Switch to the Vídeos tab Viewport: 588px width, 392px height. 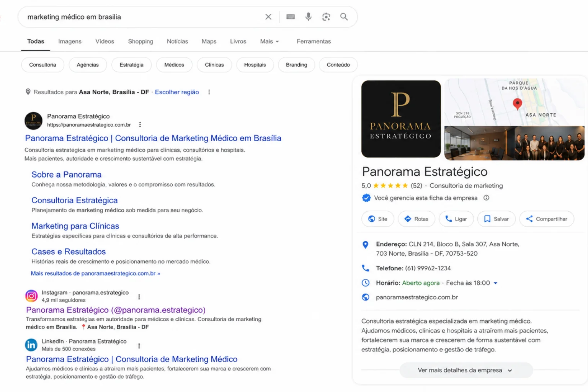point(105,41)
